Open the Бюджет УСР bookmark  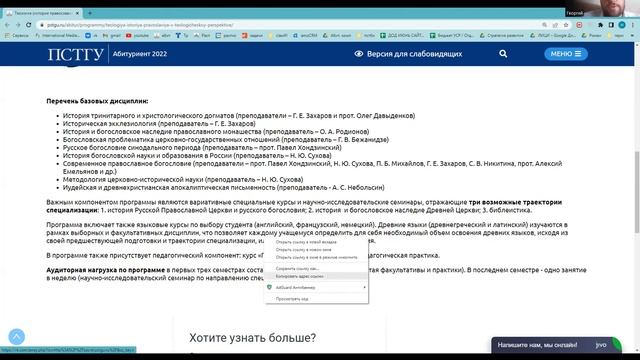pyautogui.click(x=452, y=36)
